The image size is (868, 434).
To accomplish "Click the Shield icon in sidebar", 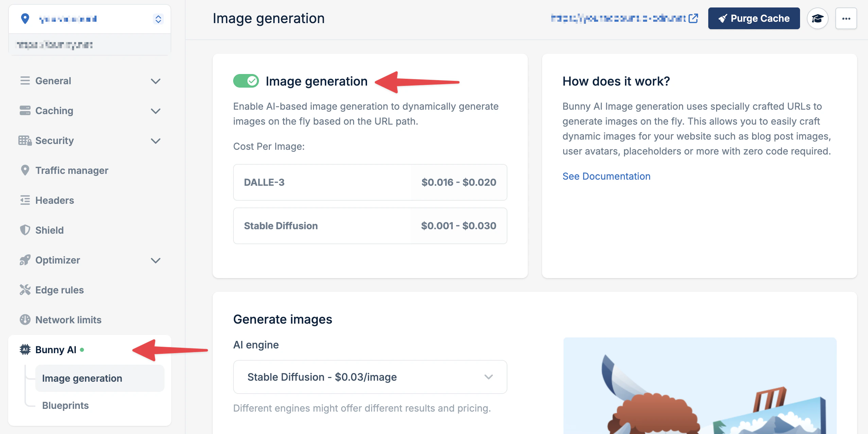I will pyautogui.click(x=25, y=230).
